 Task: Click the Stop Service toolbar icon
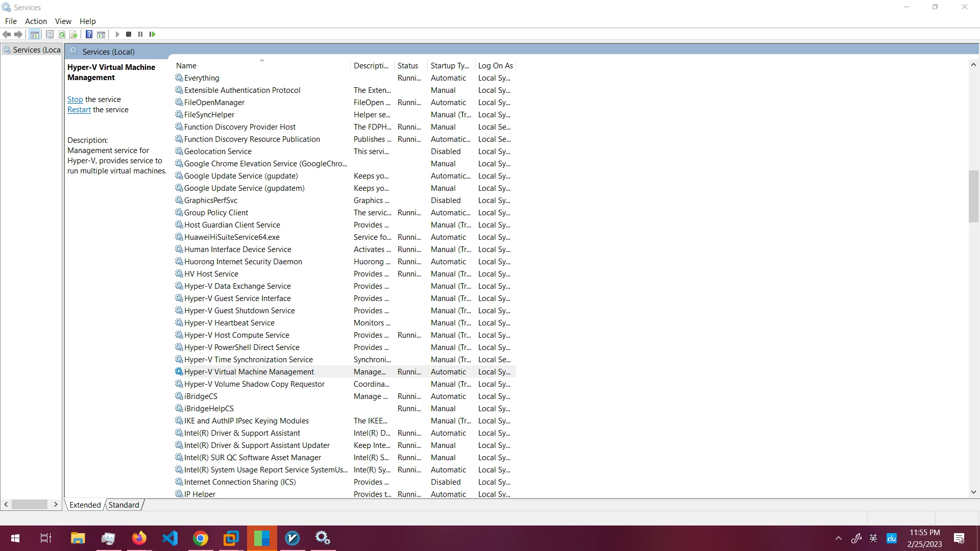(x=129, y=34)
